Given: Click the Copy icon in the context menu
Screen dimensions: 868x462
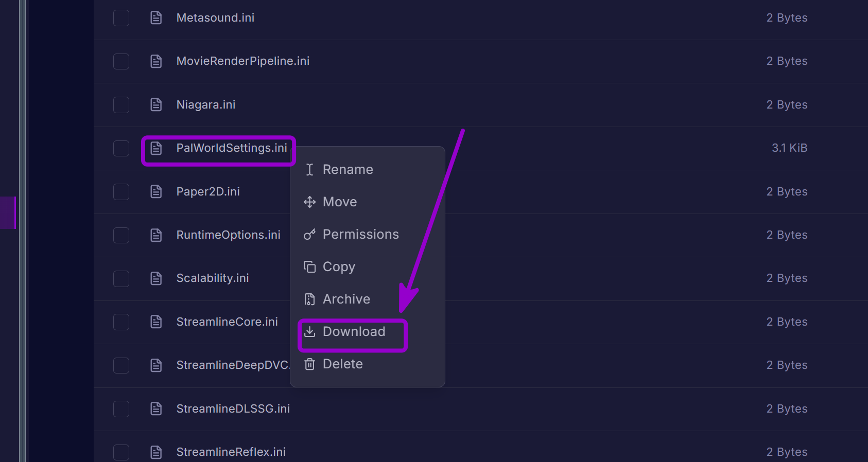Looking at the screenshot, I should coord(309,266).
